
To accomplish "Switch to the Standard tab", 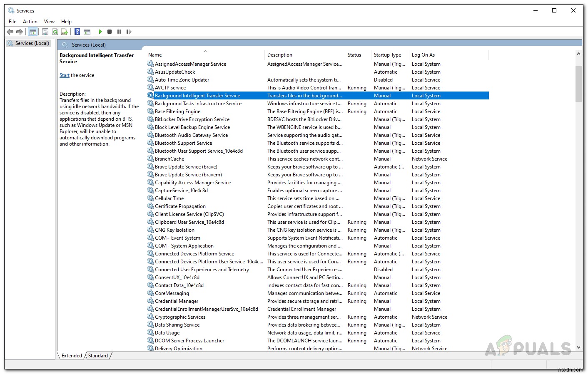I will [98, 356].
